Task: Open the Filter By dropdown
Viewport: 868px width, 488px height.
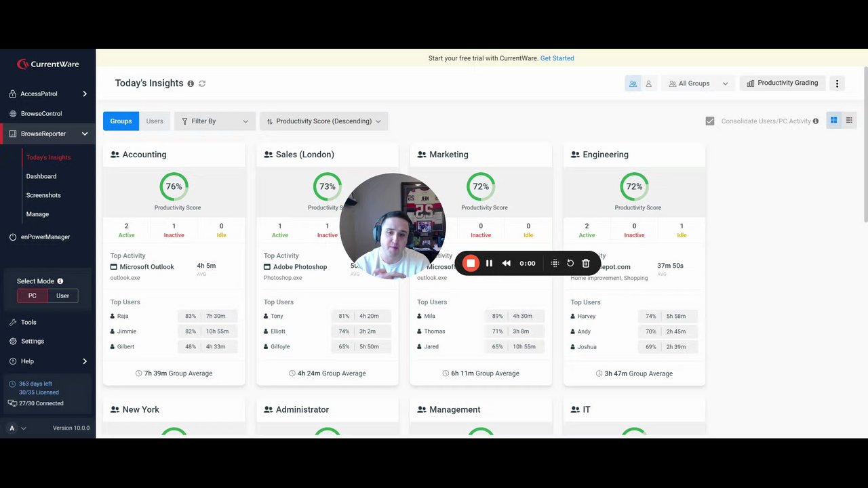Action: pyautogui.click(x=215, y=121)
